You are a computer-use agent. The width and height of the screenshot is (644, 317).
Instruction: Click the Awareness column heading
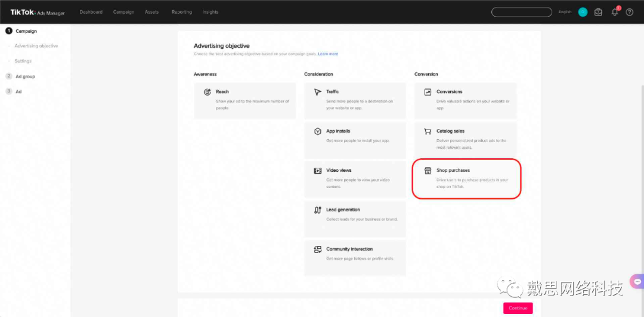[x=205, y=74]
